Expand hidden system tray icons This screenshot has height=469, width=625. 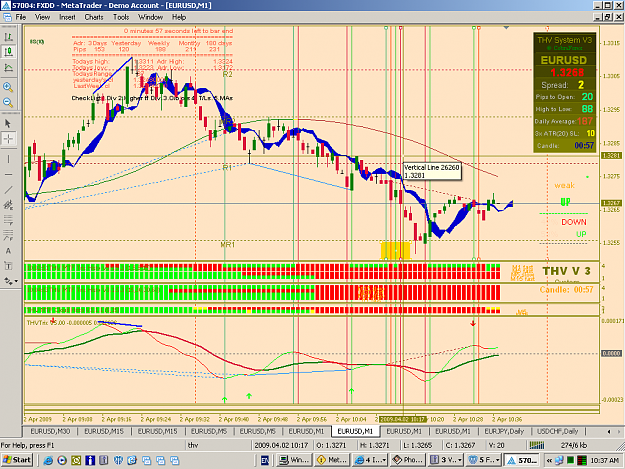(549, 460)
